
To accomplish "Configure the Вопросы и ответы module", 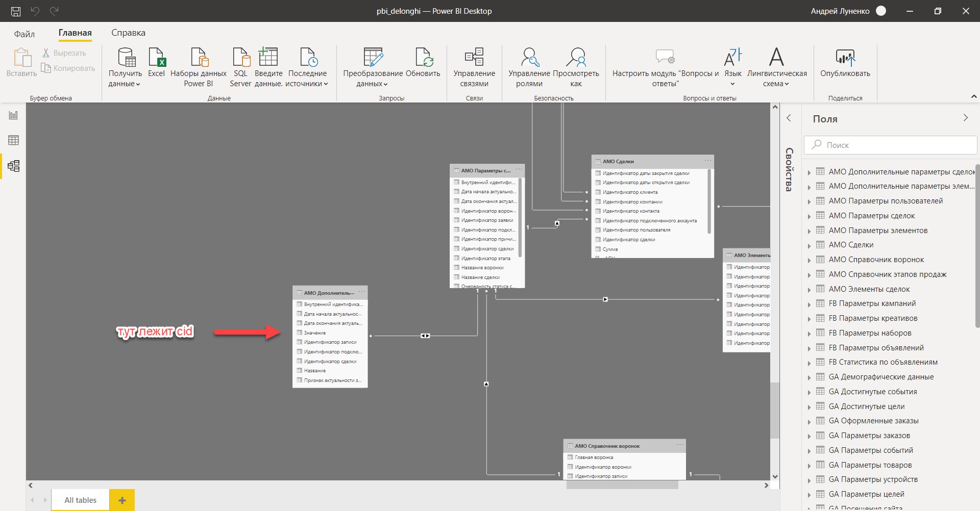I will (x=665, y=67).
